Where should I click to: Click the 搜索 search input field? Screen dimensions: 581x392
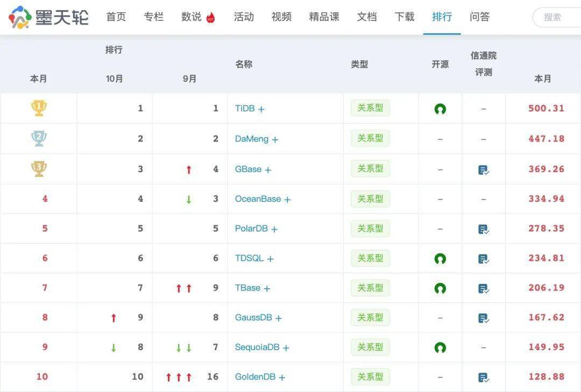(557, 17)
